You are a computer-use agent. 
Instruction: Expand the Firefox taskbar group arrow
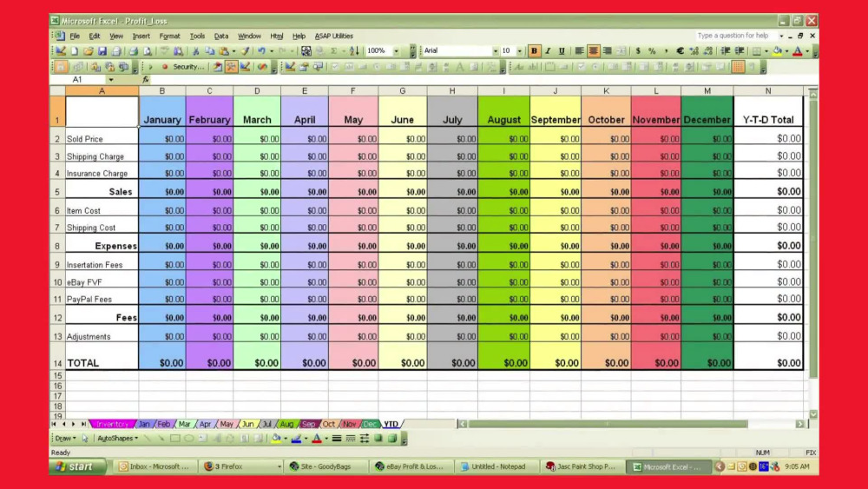pos(279,466)
